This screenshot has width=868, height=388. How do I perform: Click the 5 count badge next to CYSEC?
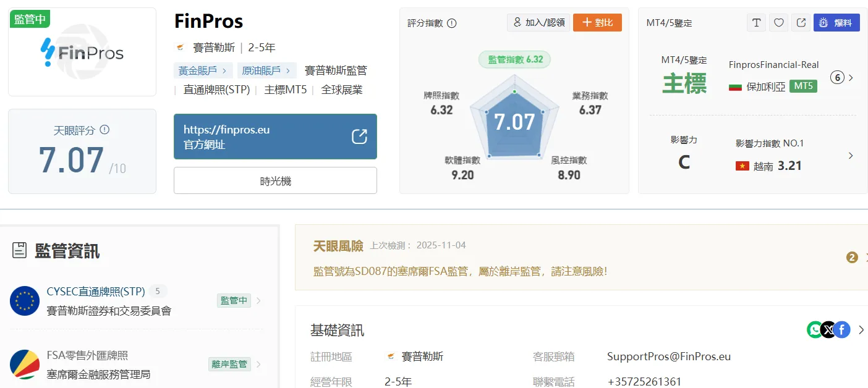pyautogui.click(x=158, y=291)
